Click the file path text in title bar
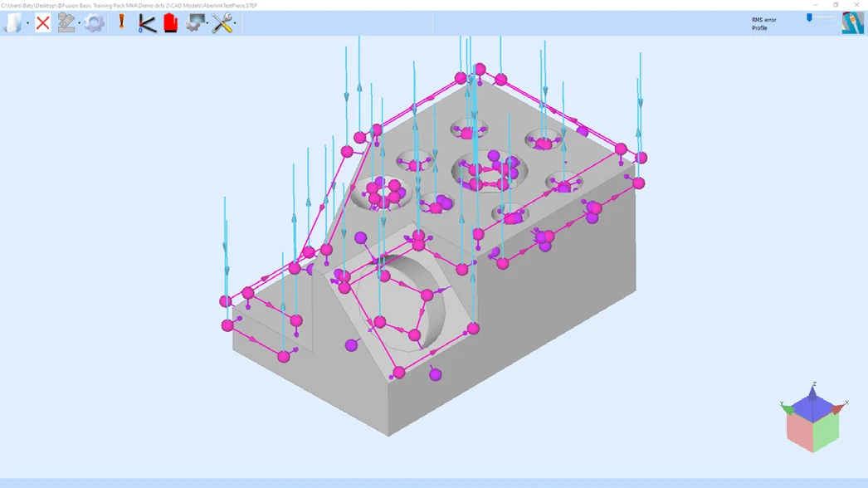868x488 pixels. click(129, 6)
